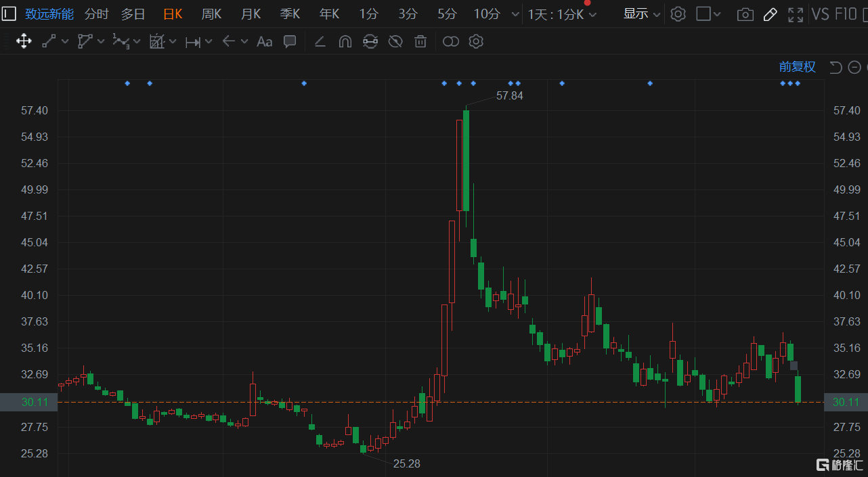Switch to 10分 ten-minute chart
Screen dimensions: 868x477
point(486,14)
